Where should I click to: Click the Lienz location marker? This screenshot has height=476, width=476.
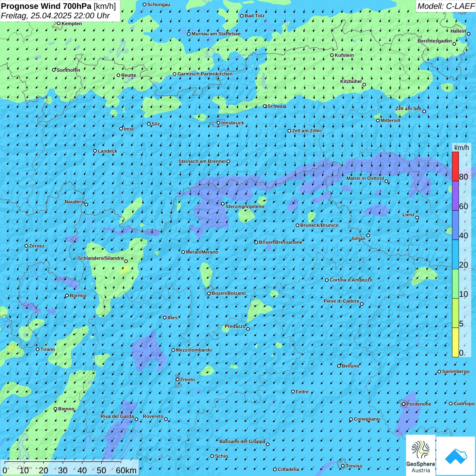click(417, 218)
